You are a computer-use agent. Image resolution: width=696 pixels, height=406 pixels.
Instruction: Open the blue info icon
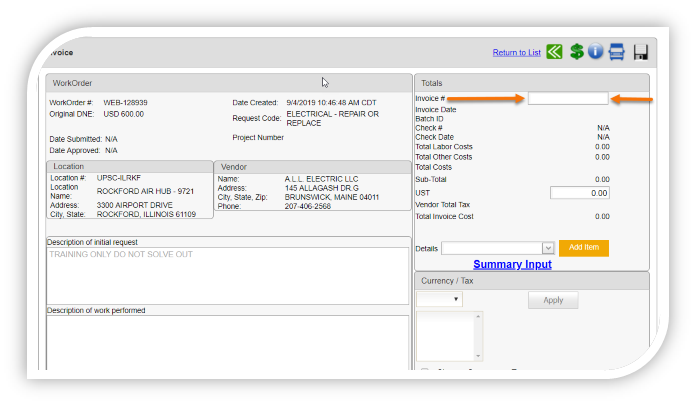click(596, 52)
